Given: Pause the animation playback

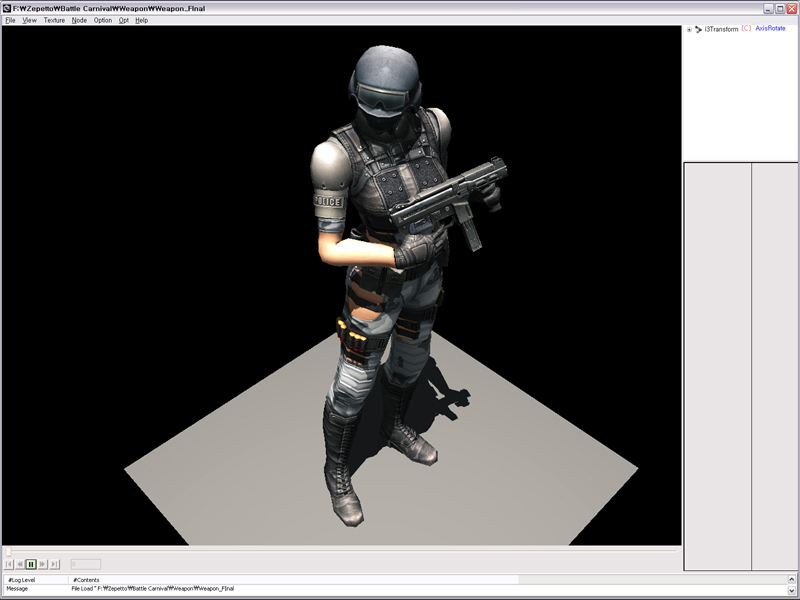Looking at the screenshot, I should (31, 564).
